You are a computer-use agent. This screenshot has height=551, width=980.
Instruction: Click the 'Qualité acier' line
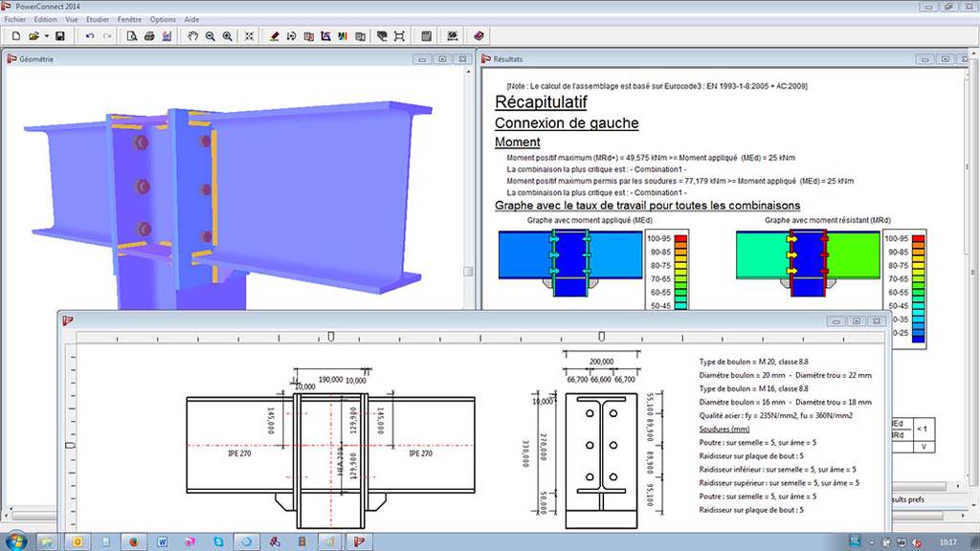pyautogui.click(x=775, y=415)
